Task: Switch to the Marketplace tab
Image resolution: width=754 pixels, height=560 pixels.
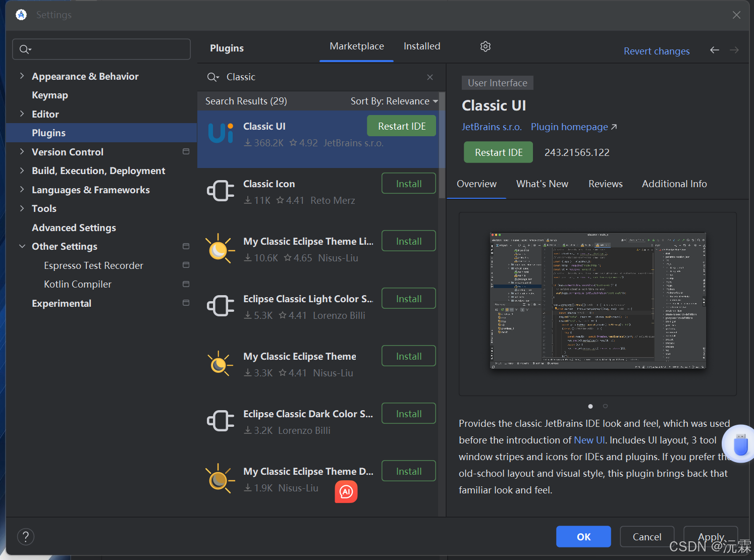Action: (357, 46)
